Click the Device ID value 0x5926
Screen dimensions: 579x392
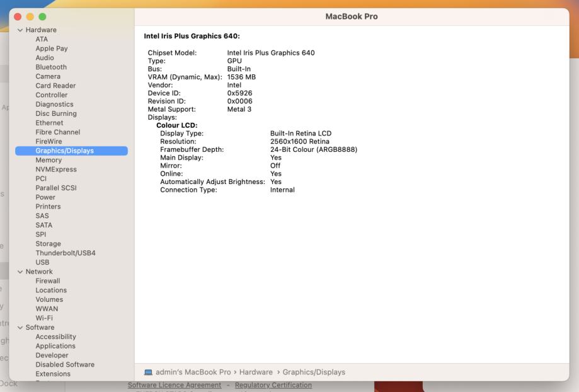tap(239, 93)
